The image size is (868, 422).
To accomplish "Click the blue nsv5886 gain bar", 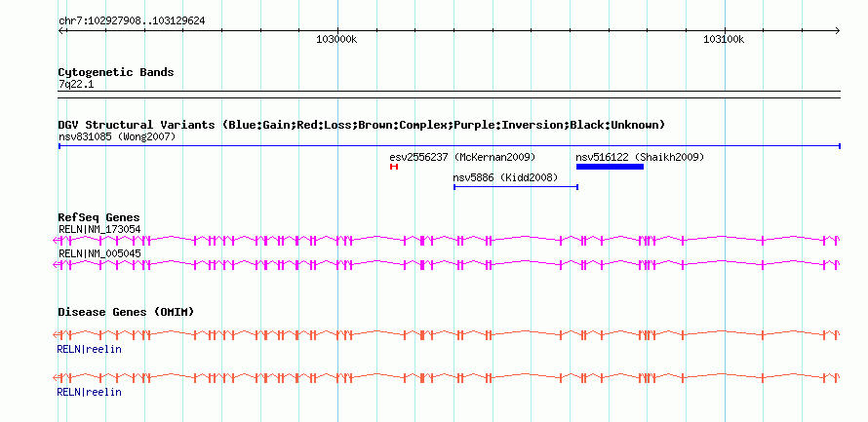I will coord(516,187).
